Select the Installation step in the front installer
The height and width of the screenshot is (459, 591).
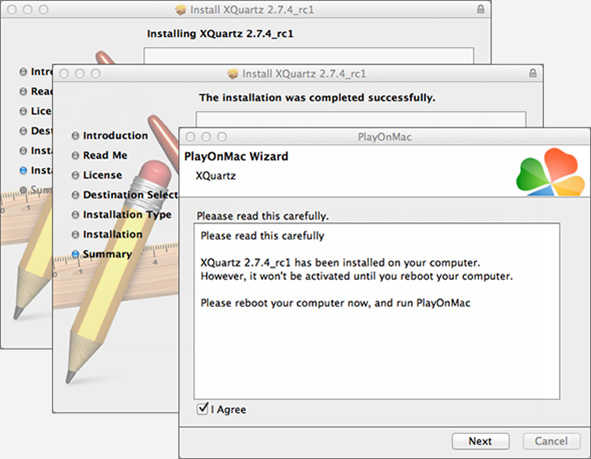point(113,234)
